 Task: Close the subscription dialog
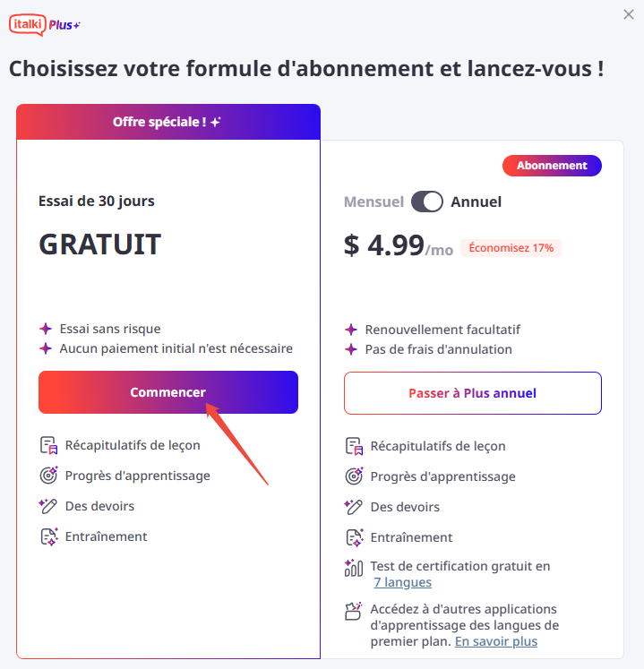pos(628,14)
